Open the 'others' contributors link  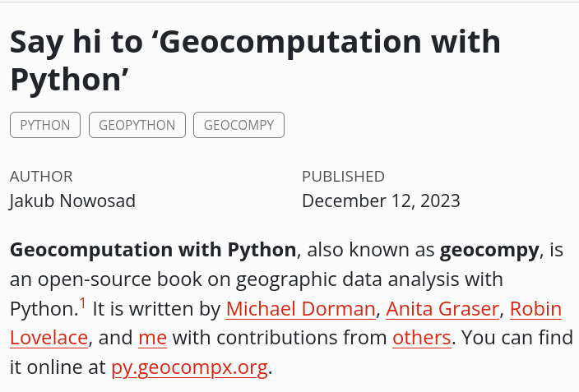[421, 338]
